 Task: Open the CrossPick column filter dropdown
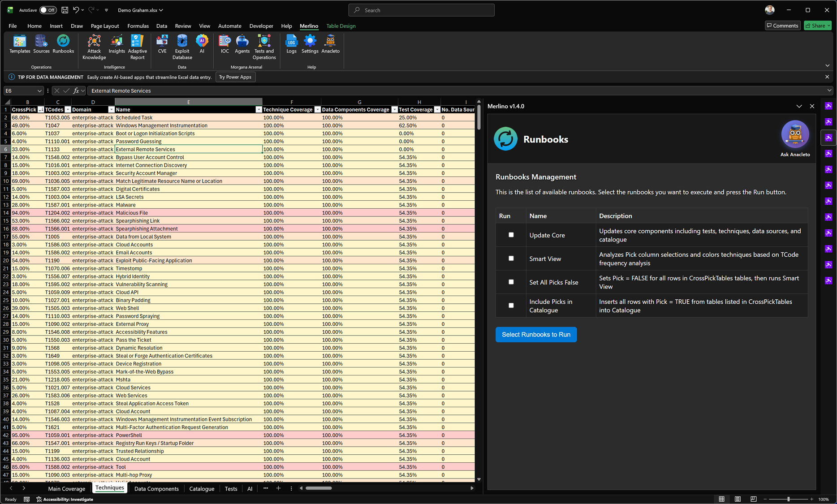41,110
